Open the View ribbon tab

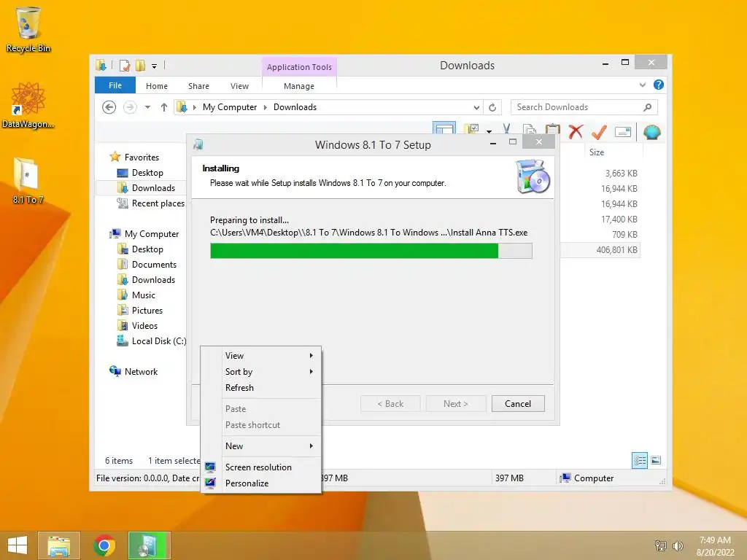tap(239, 86)
